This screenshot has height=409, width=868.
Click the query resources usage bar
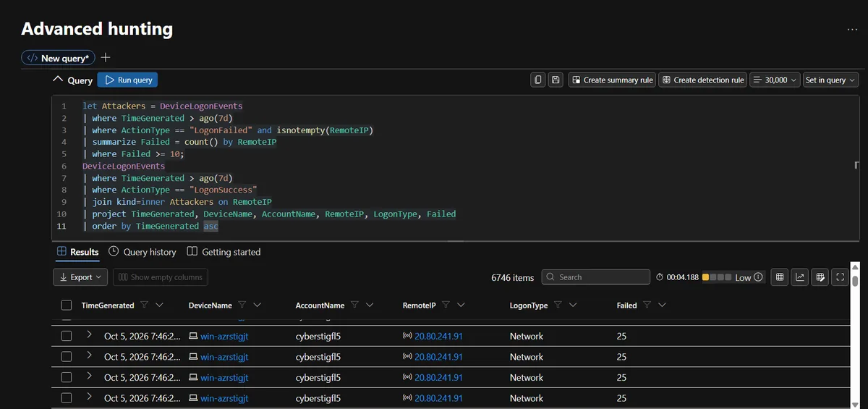pyautogui.click(x=717, y=277)
